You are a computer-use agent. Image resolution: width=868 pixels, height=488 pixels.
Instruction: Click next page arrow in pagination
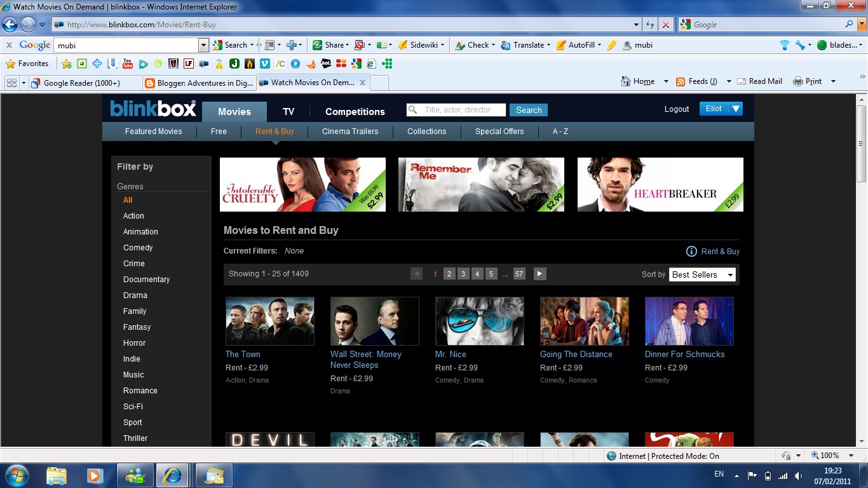[539, 274]
